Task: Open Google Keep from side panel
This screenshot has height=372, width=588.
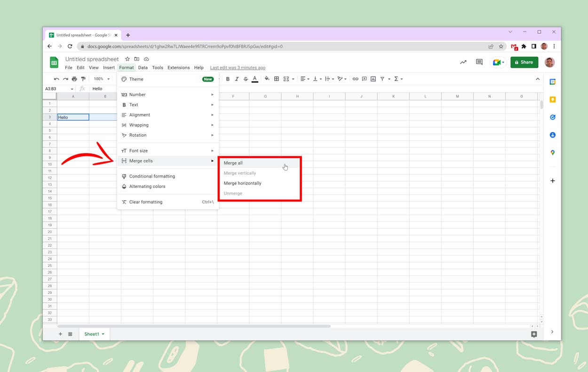Action: [553, 99]
